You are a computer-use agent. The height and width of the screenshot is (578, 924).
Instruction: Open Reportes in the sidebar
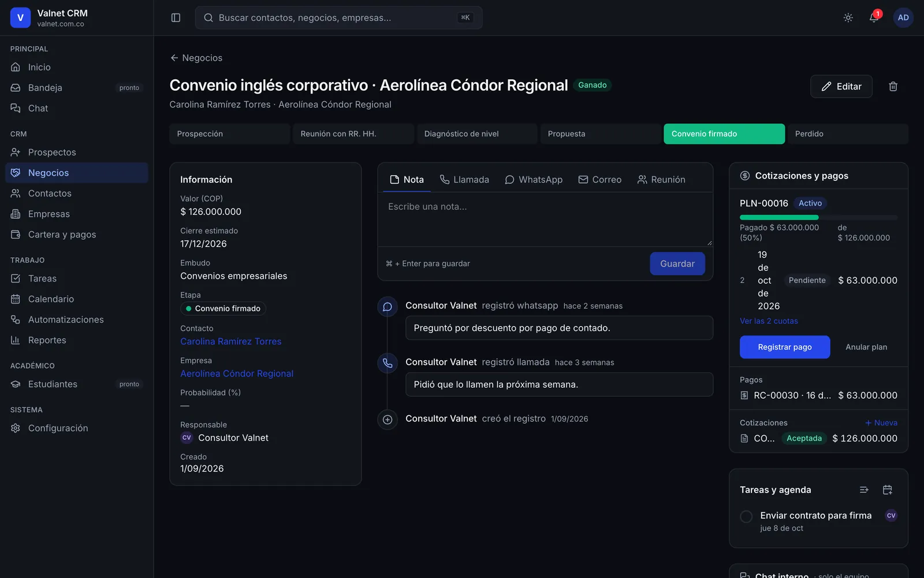click(x=77, y=340)
